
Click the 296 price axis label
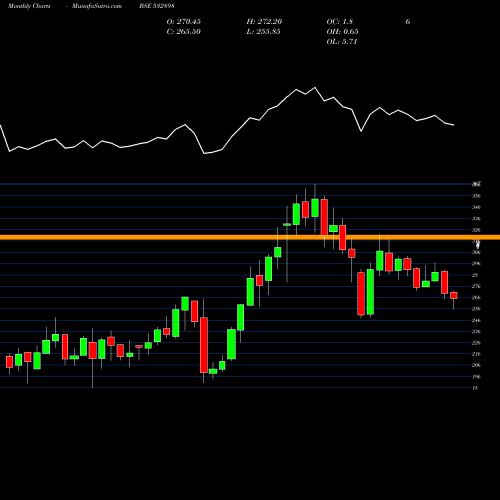[x=476, y=264]
